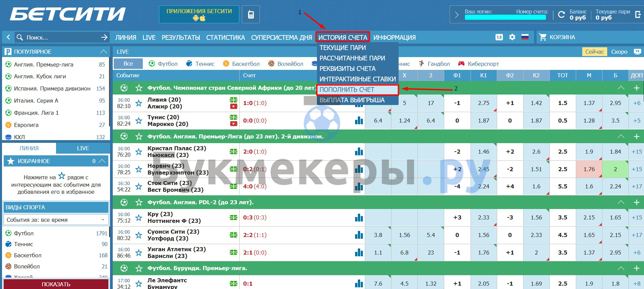Select the Скоро filter button
The height and width of the screenshot is (289, 644).
(x=619, y=52)
